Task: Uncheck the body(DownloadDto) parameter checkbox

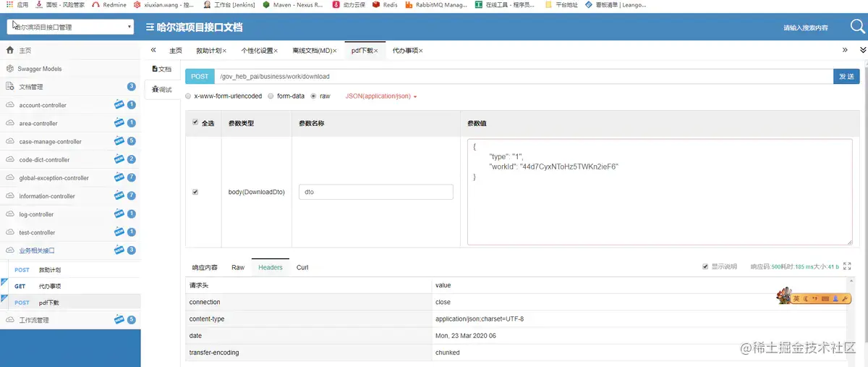Action: pyautogui.click(x=195, y=192)
